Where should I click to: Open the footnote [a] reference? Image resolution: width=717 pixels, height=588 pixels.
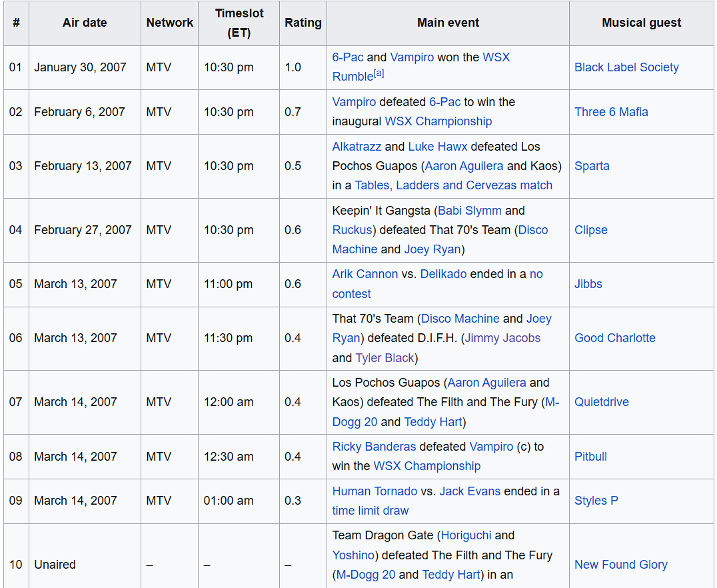(378, 73)
